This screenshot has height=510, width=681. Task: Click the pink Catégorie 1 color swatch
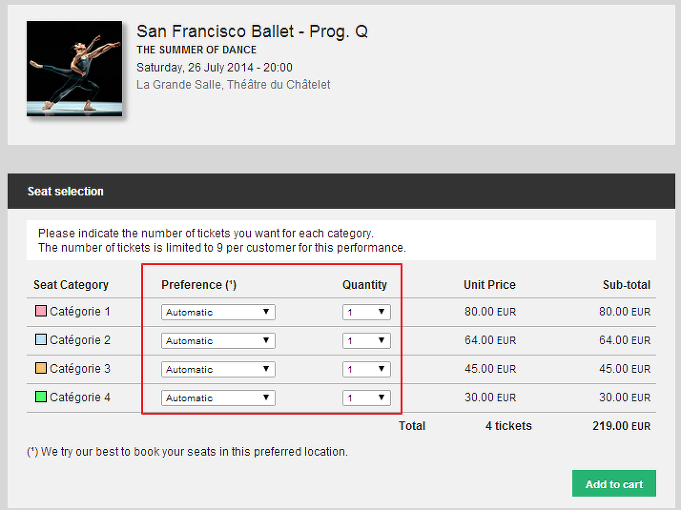coord(41,311)
